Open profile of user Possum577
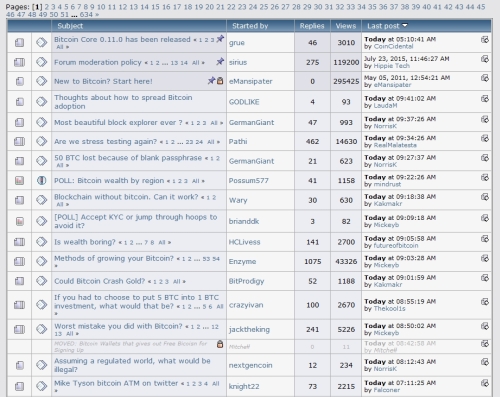 [x=248, y=181]
